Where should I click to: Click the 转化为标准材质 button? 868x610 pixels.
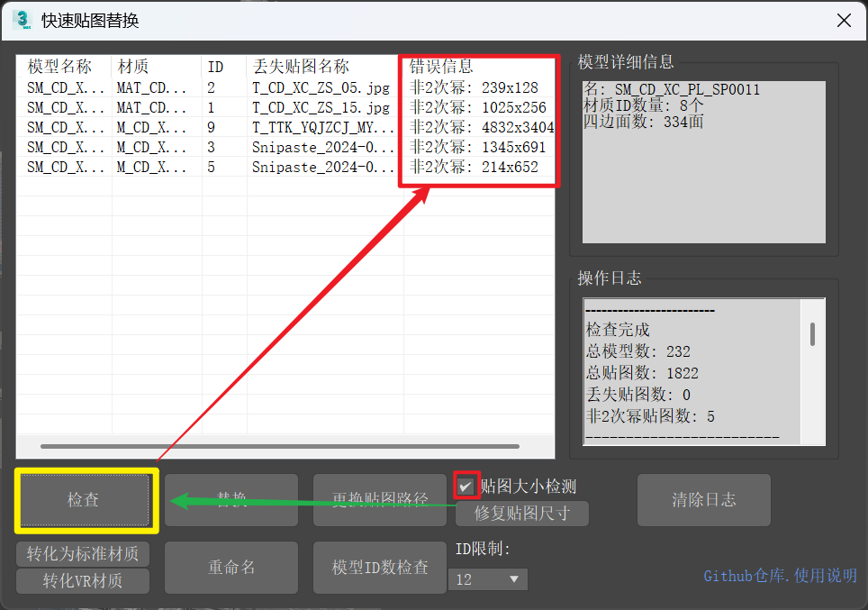(x=83, y=553)
